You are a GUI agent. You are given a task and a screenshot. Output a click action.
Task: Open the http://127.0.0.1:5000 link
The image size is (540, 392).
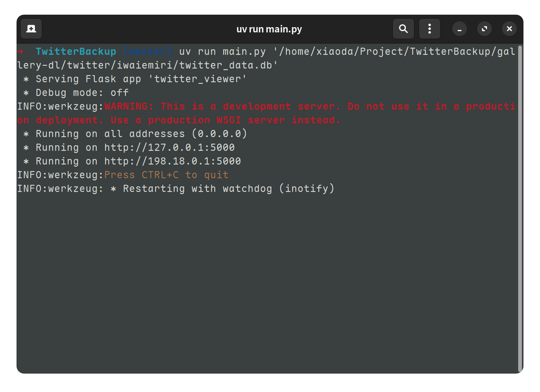(170, 147)
